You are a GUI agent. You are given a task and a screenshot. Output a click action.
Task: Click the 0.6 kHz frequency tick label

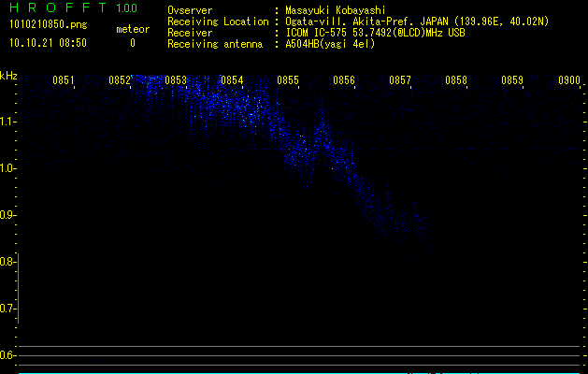pos(7,355)
